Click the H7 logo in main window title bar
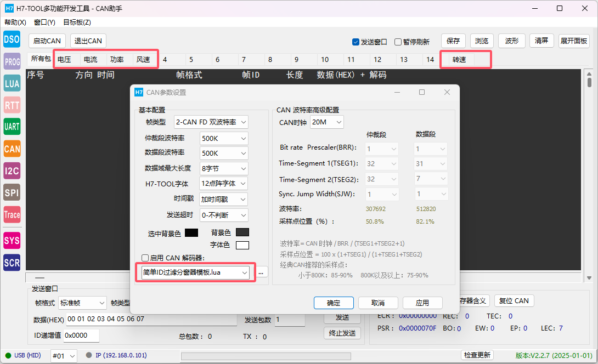The height and width of the screenshot is (364, 598). point(9,8)
